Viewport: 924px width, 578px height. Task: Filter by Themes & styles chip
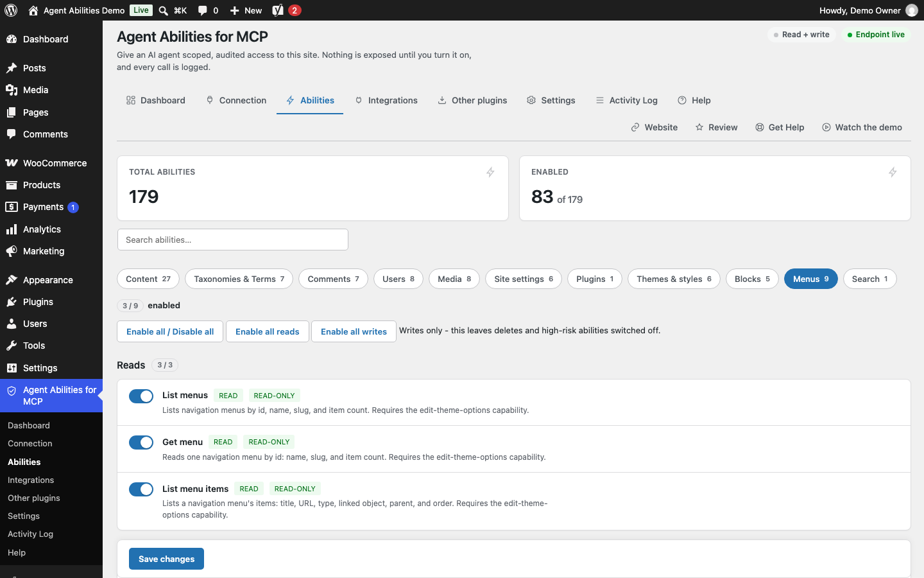(x=674, y=279)
